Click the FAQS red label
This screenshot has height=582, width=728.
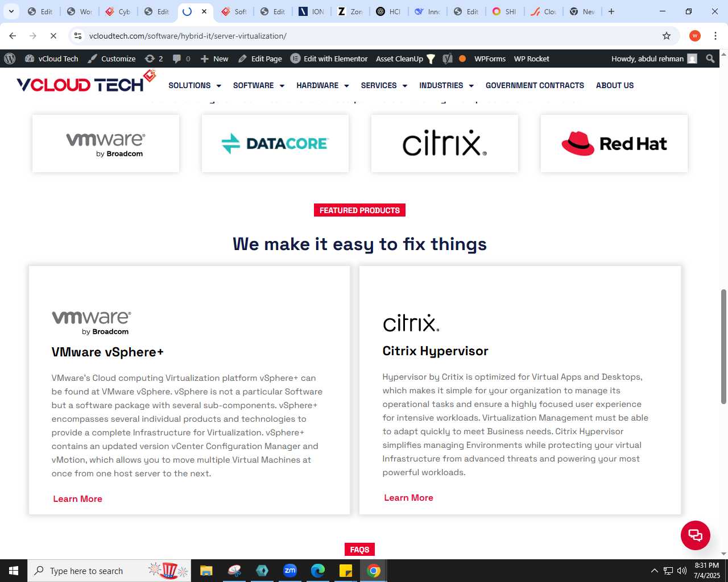(359, 550)
